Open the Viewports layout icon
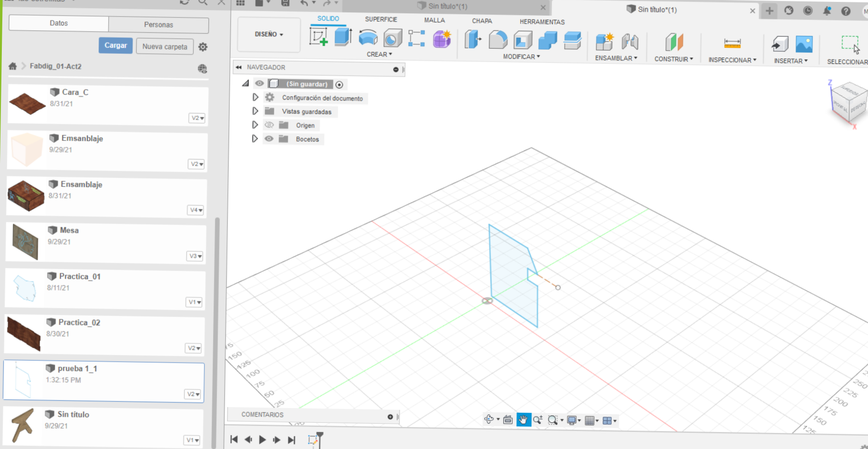Viewport: 868px width, 449px height. tap(607, 421)
